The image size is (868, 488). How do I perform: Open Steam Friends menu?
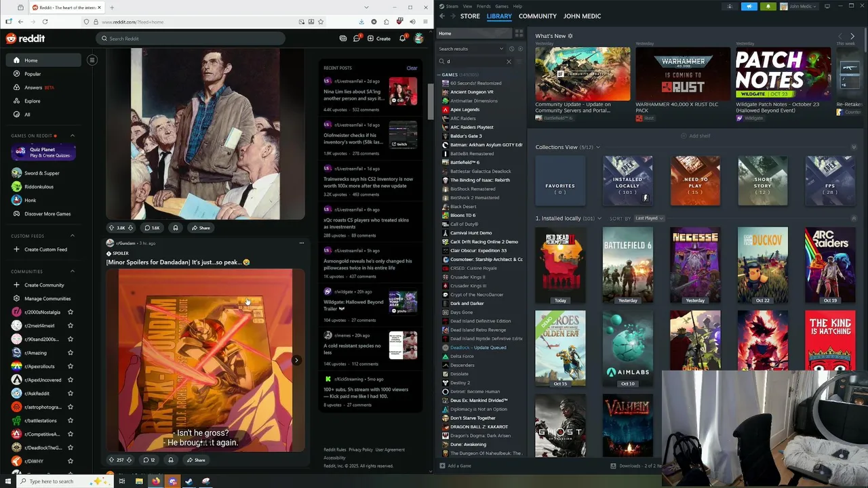[x=484, y=6]
